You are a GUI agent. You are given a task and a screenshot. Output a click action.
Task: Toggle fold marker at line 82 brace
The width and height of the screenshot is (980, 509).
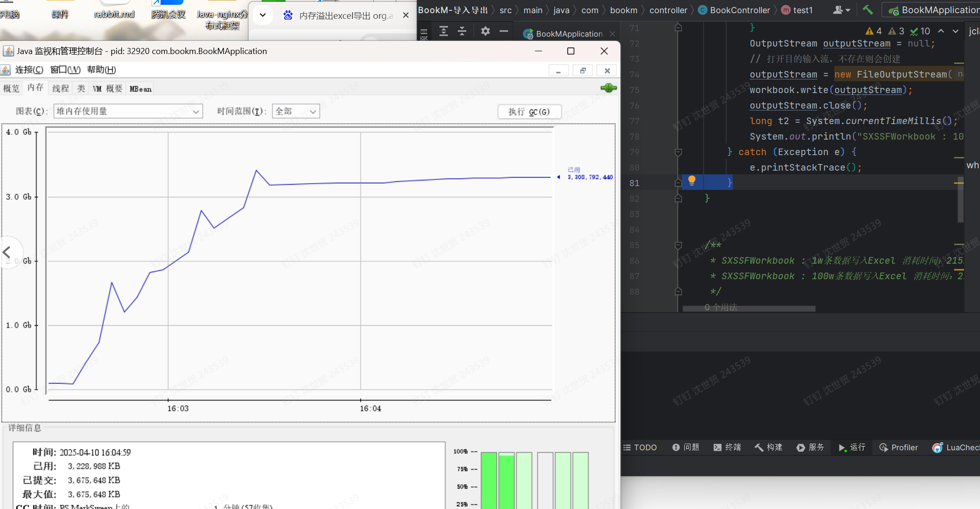[x=678, y=198]
